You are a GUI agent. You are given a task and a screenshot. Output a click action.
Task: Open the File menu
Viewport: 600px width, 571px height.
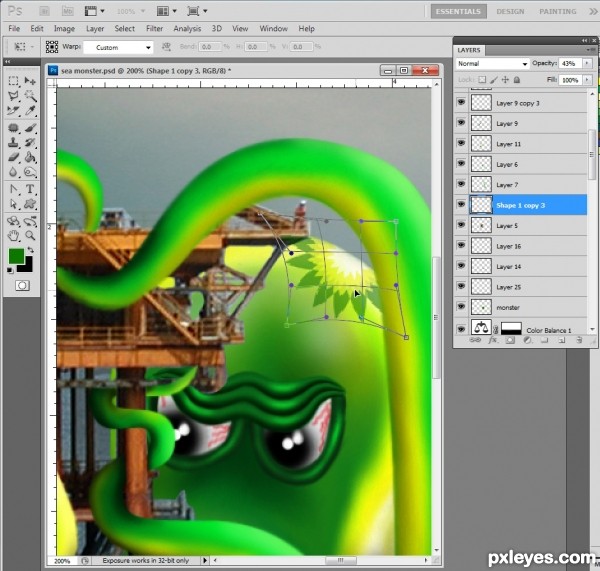[14, 29]
